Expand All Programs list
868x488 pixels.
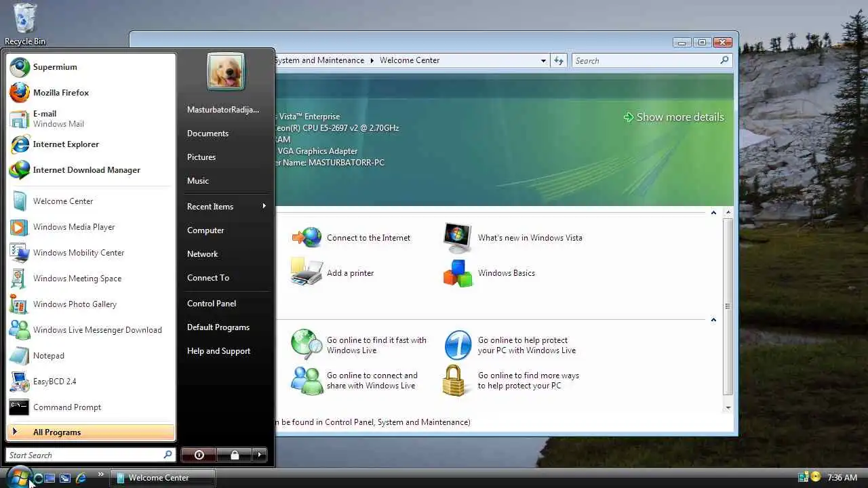tap(90, 432)
